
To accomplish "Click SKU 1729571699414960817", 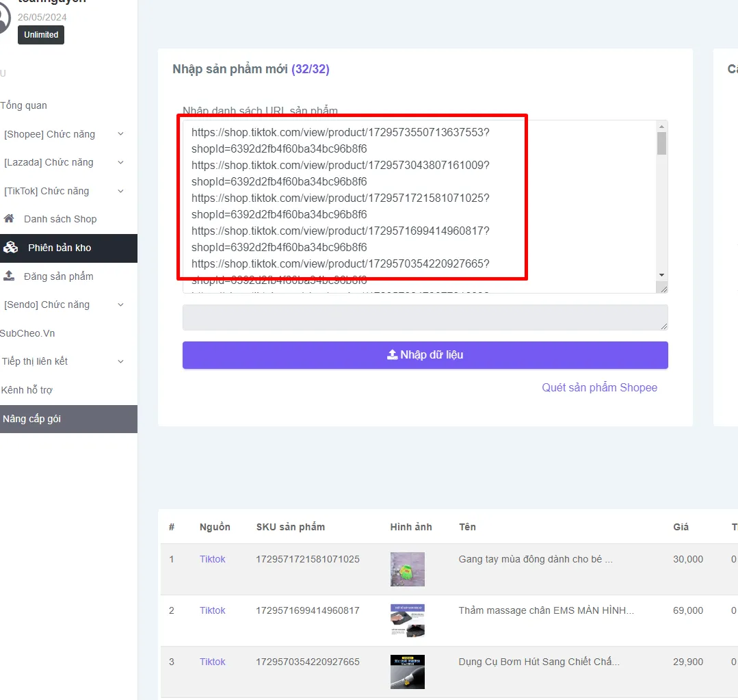I will pyautogui.click(x=308, y=610).
